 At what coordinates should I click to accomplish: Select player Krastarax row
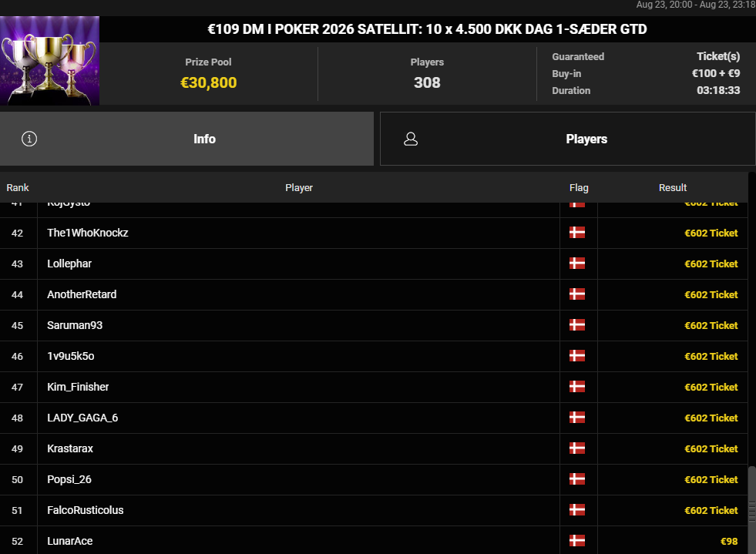(x=374, y=448)
